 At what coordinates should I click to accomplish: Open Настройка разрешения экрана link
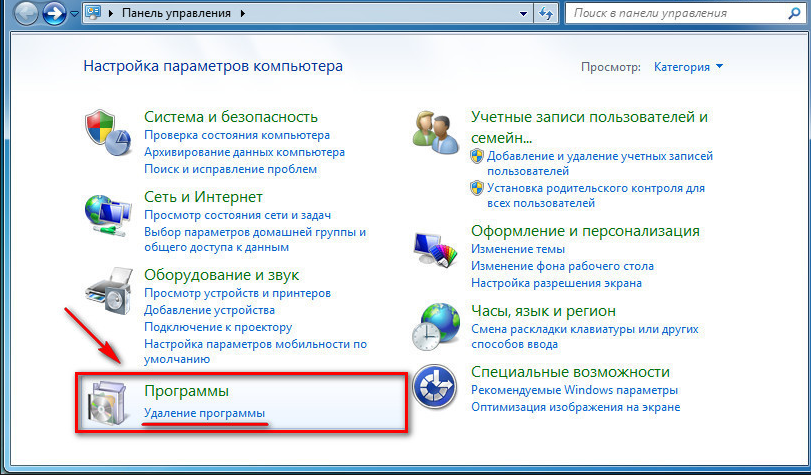(556, 283)
